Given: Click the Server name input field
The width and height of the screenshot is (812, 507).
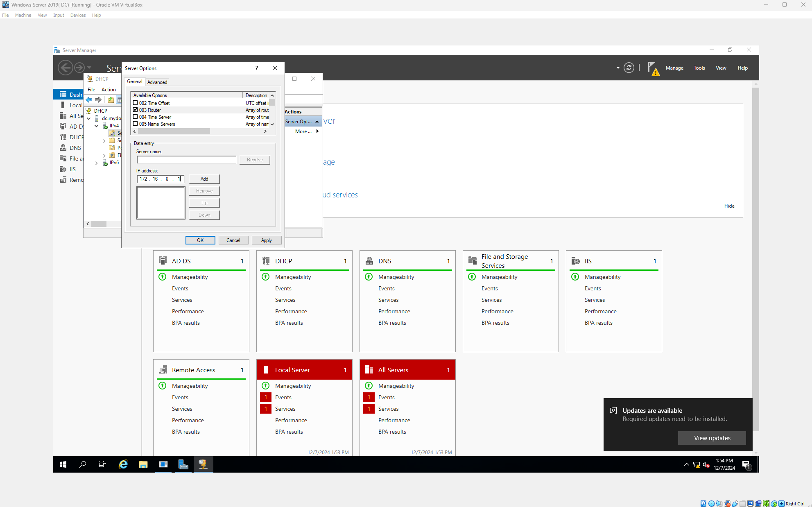Looking at the screenshot, I should (x=186, y=160).
